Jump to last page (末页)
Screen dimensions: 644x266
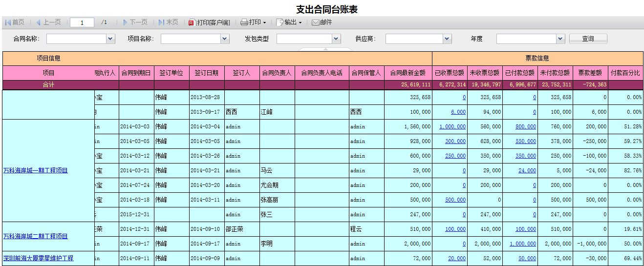click(x=168, y=22)
